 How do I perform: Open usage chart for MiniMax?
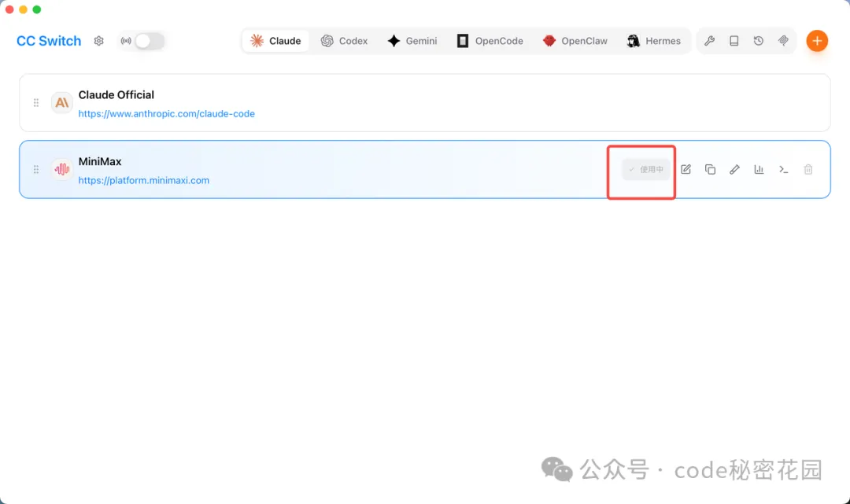click(x=759, y=170)
